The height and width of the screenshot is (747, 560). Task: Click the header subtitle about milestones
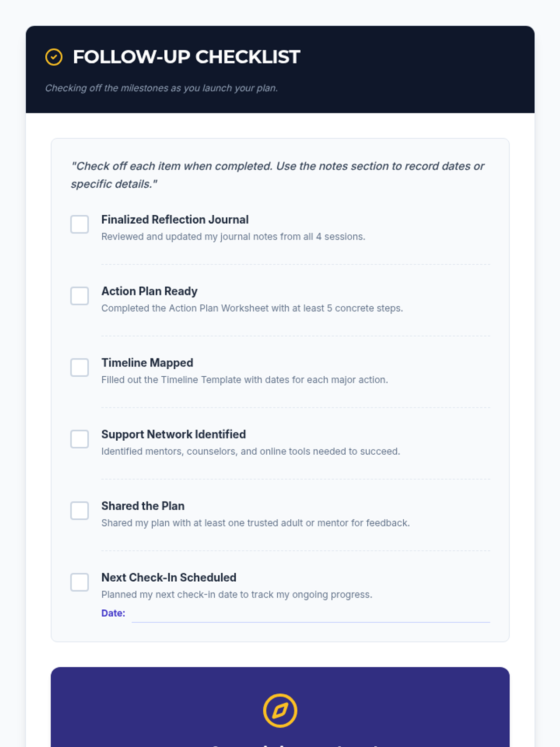pyautogui.click(x=161, y=88)
